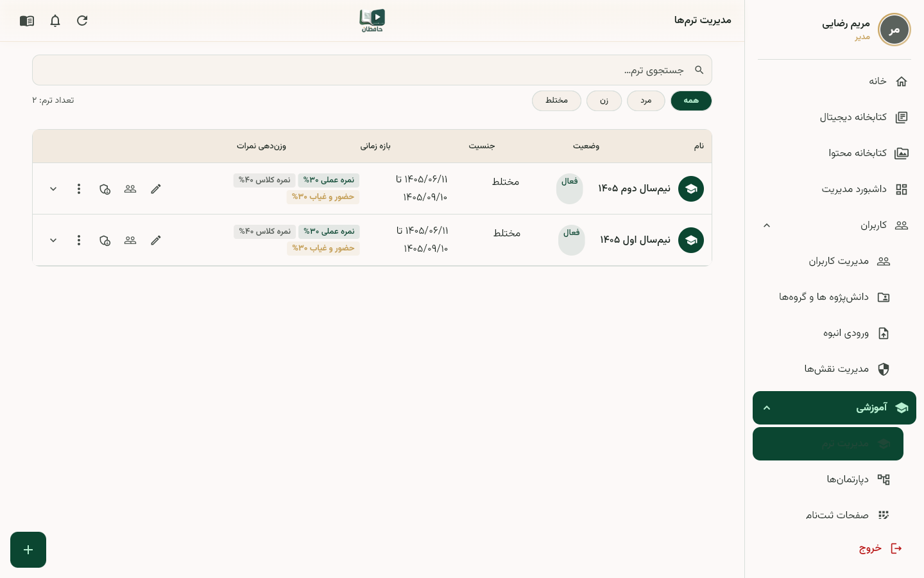
Task: Open دانش‌پژوه ها و گروه‌ها sidebar item
Action: (x=828, y=297)
